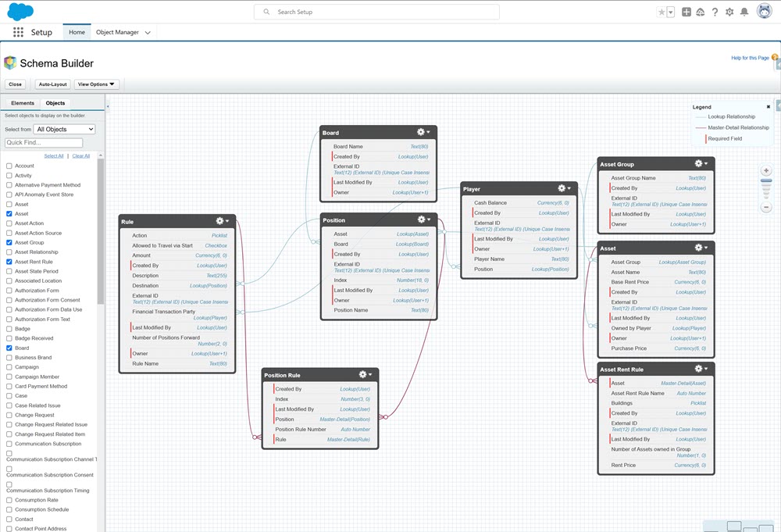Open the Trailhead guidance cloud icon
The width and height of the screenshot is (781, 532).
[701, 12]
